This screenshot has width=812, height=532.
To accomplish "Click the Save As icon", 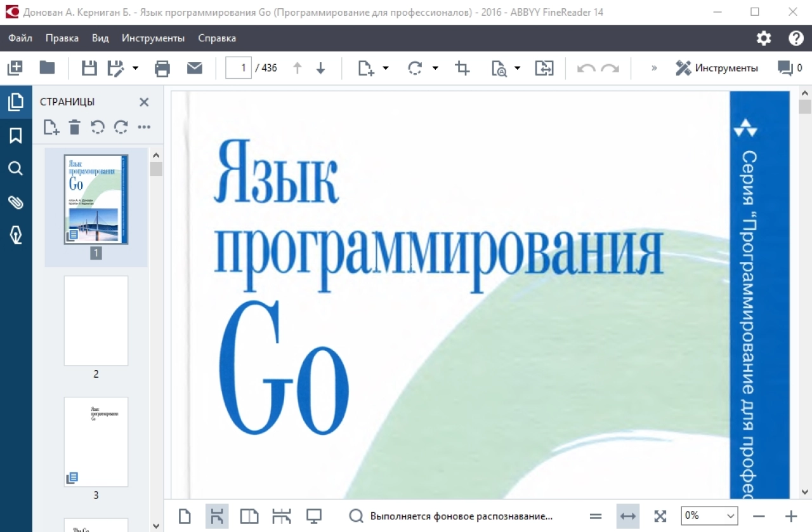I will tap(115, 68).
